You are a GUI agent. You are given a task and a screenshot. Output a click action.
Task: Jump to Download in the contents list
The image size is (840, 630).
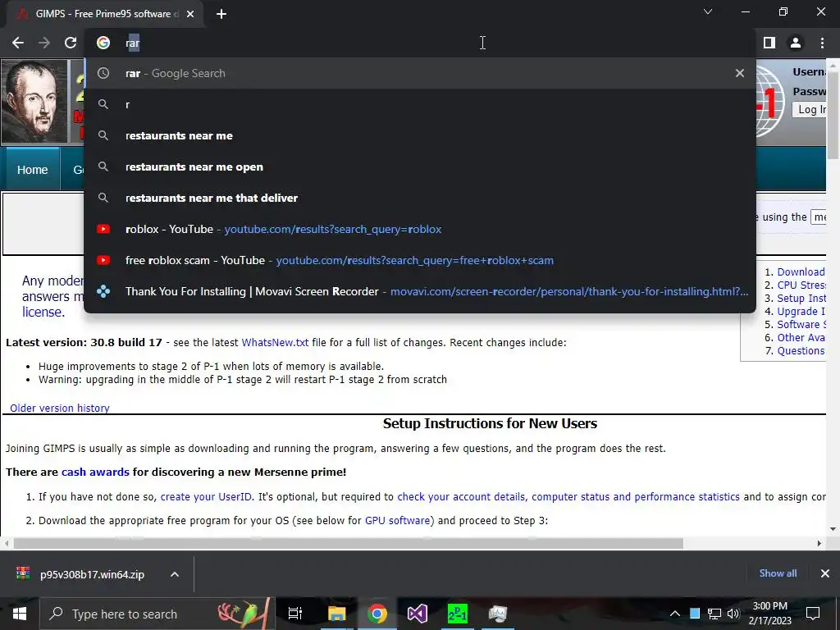click(x=801, y=272)
